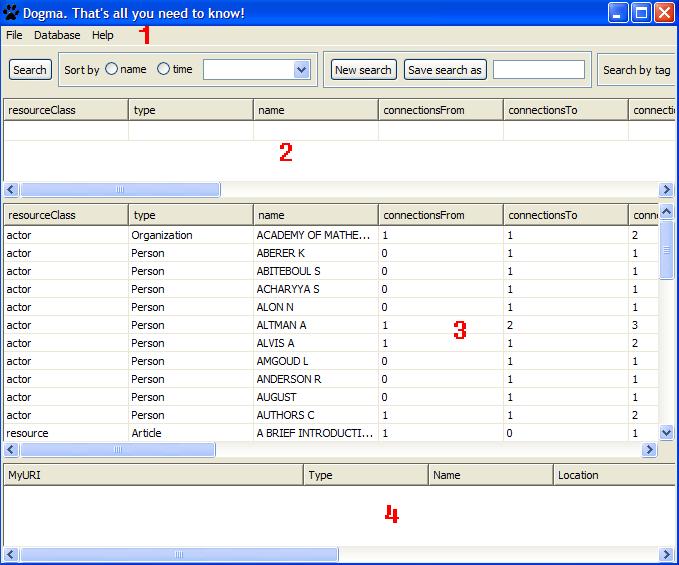Click the Search button
The height and width of the screenshot is (565, 679).
coord(30,70)
